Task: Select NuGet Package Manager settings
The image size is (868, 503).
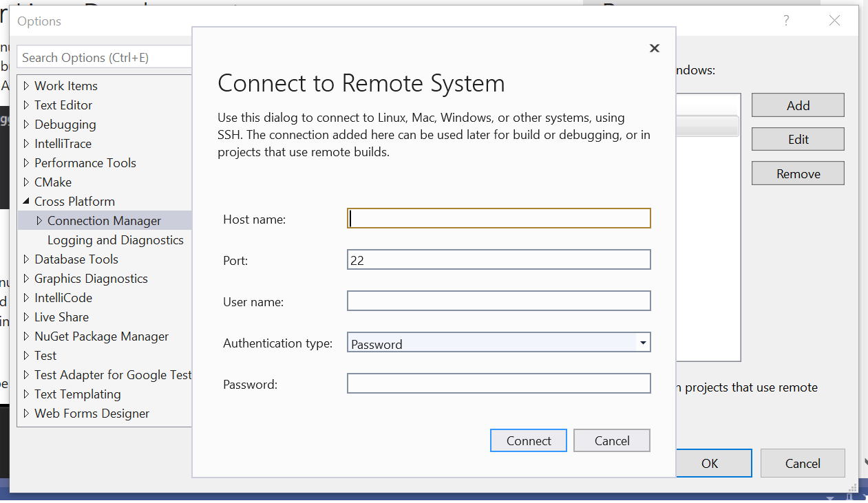Action: (101, 336)
